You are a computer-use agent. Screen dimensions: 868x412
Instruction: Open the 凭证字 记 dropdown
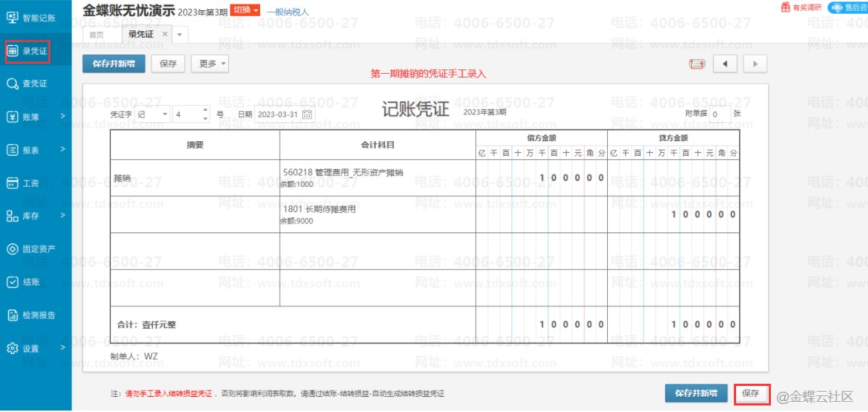pos(152,114)
